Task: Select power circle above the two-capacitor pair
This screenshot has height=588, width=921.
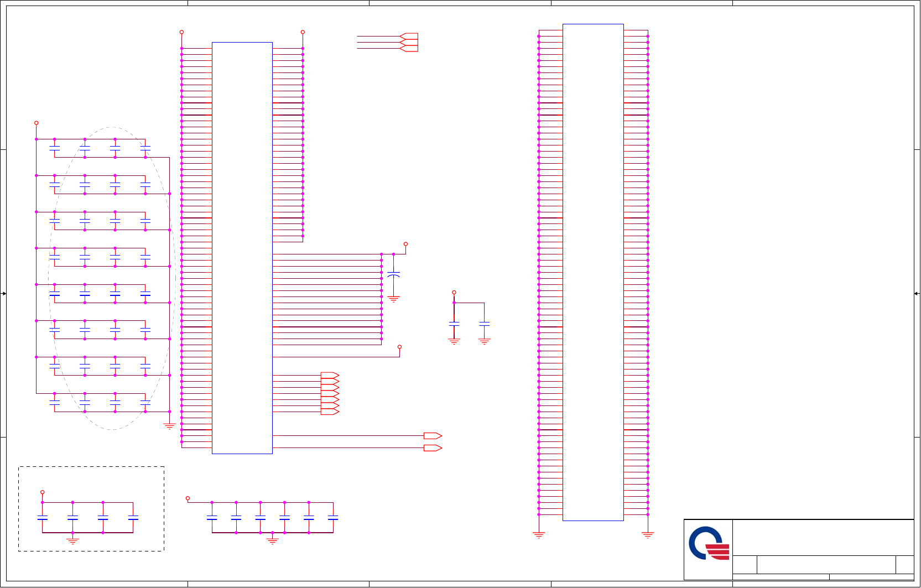Action: tap(454, 292)
